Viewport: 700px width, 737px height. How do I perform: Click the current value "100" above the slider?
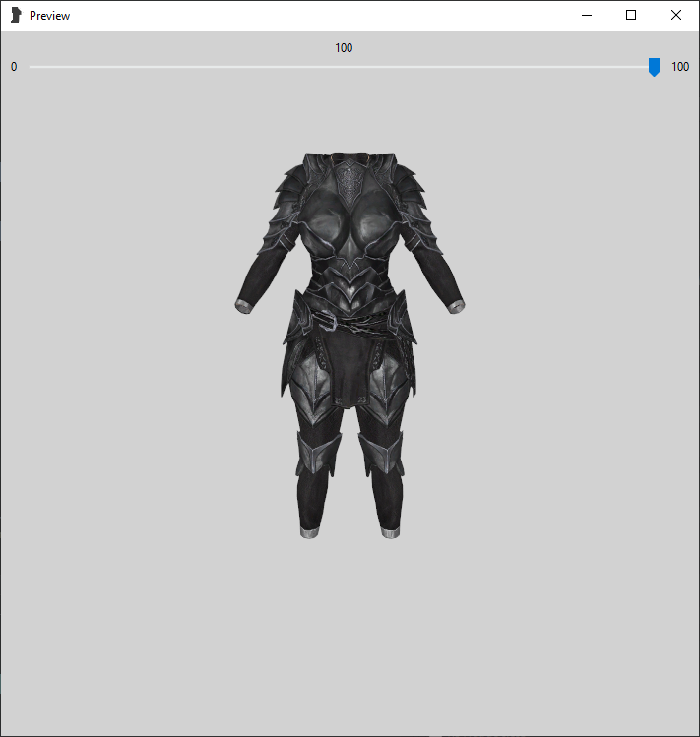(x=344, y=48)
